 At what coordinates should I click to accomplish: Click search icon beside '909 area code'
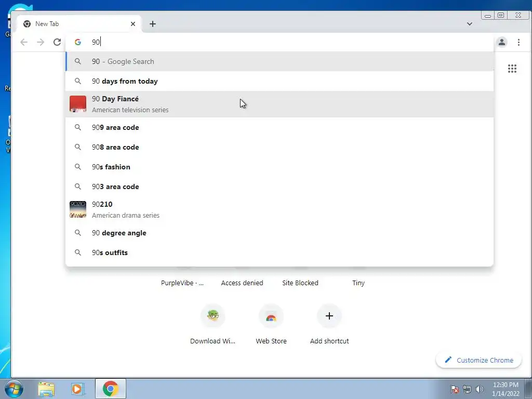[x=78, y=127]
